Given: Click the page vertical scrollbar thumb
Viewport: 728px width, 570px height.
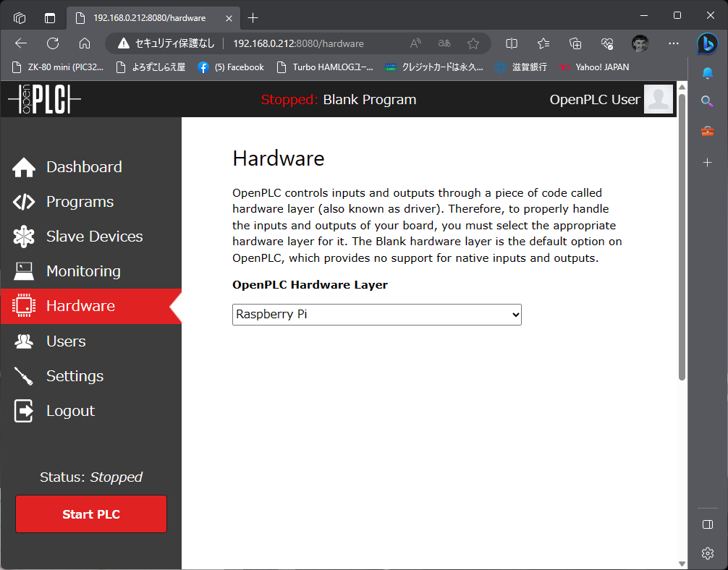Looking at the screenshot, I should tap(682, 237).
